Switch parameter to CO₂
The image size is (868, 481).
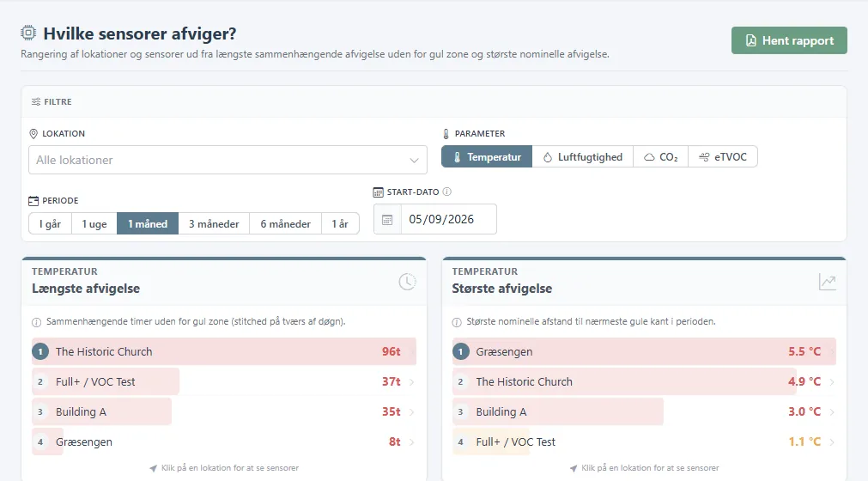(x=660, y=156)
